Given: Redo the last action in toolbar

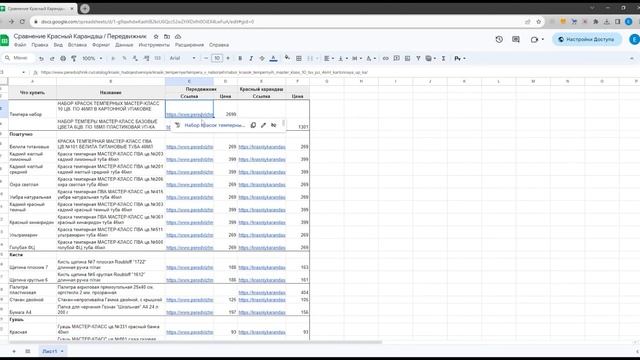Looking at the screenshot, I should pos(52,58).
